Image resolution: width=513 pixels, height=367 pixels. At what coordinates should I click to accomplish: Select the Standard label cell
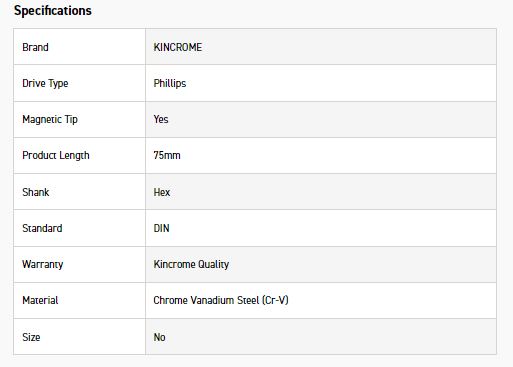pyautogui.click(x=79, y=228)
